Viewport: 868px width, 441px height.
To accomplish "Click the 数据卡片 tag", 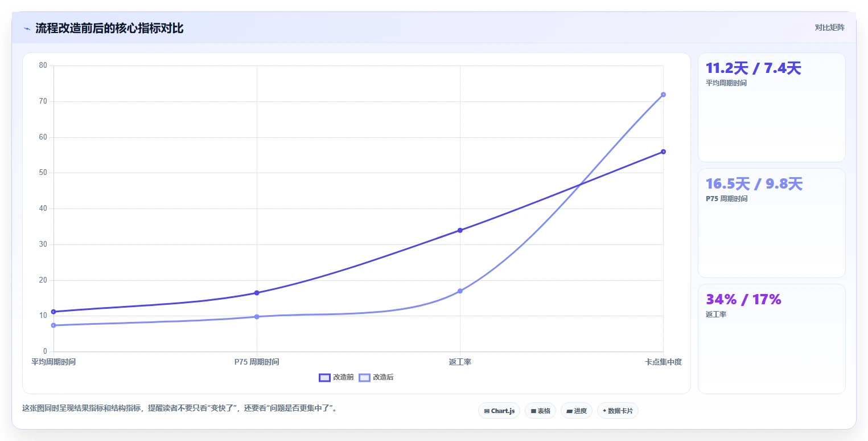I will tap(618, 411).
